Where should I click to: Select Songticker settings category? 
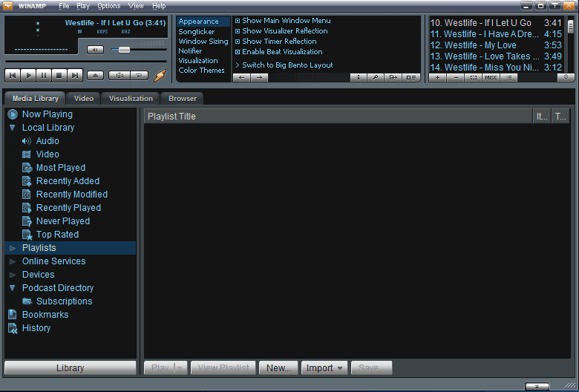197,32
